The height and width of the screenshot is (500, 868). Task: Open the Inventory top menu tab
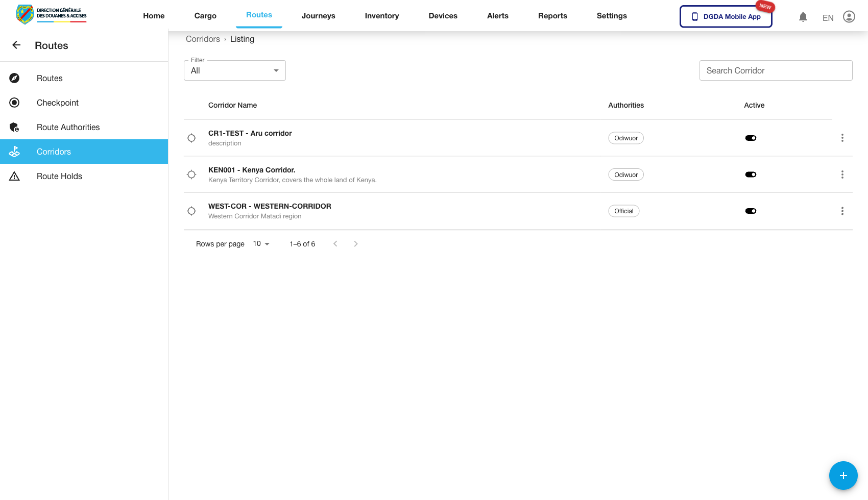381,16
